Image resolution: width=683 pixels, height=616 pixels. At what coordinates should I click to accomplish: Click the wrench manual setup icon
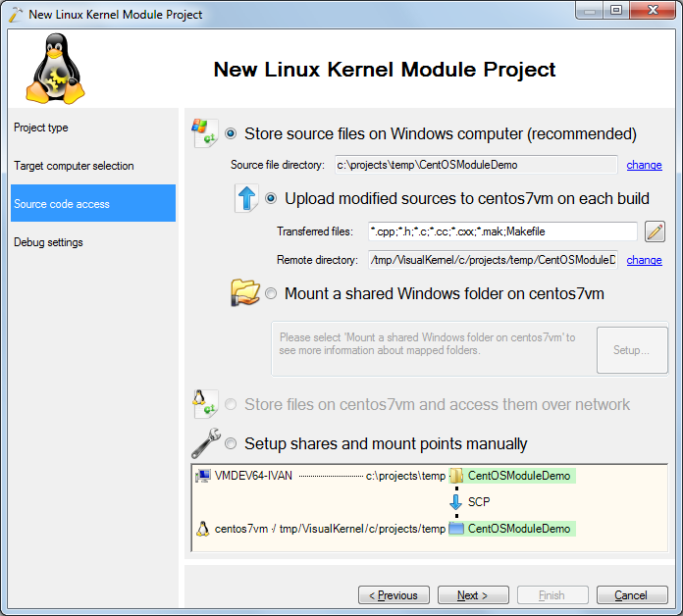206,443
